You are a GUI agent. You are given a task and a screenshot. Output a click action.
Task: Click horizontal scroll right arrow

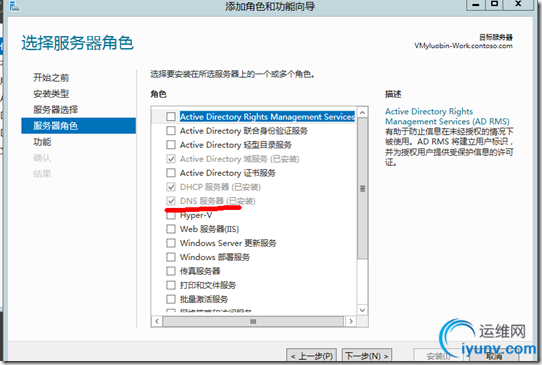351,321
